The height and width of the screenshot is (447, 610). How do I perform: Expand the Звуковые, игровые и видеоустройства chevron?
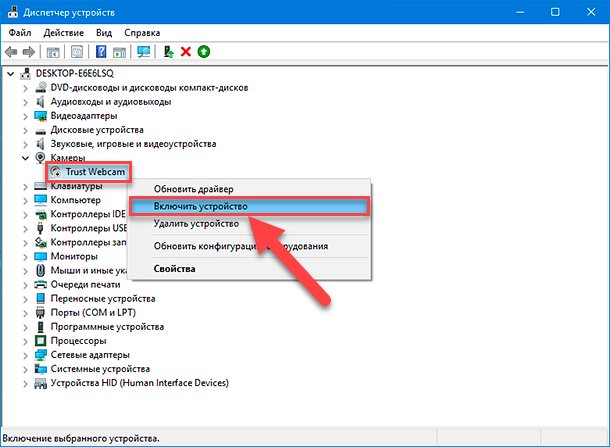[25, 144]
